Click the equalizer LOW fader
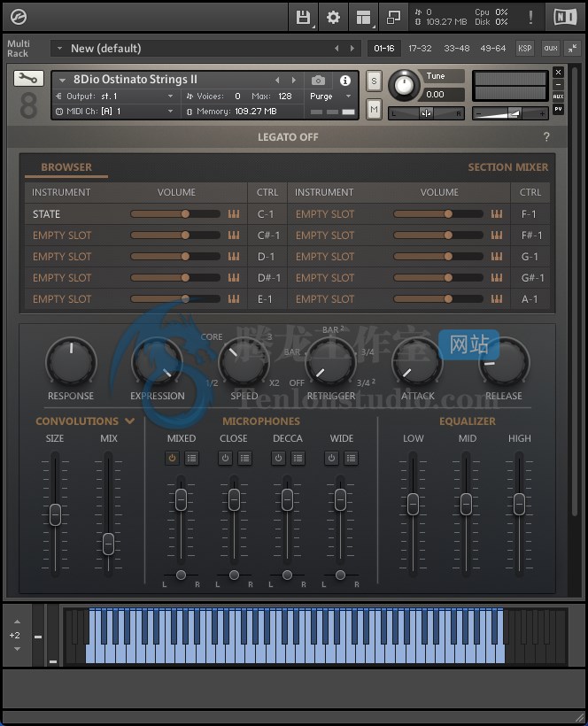Image resolution: width=588 pixels, height=726 pixels. (413, 505)
